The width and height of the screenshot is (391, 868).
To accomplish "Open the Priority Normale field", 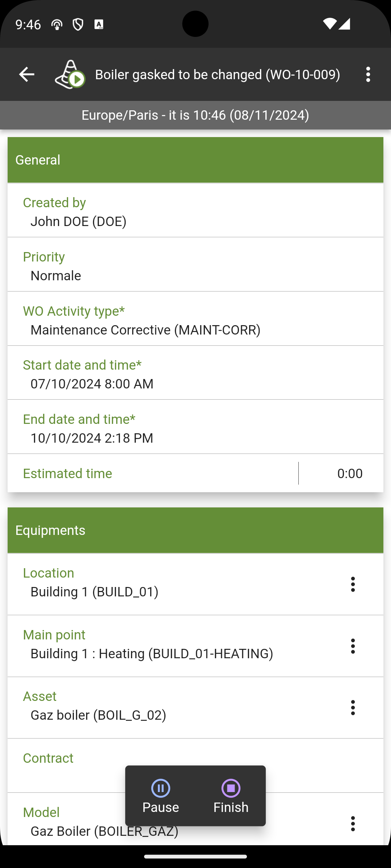I will 195,264.
